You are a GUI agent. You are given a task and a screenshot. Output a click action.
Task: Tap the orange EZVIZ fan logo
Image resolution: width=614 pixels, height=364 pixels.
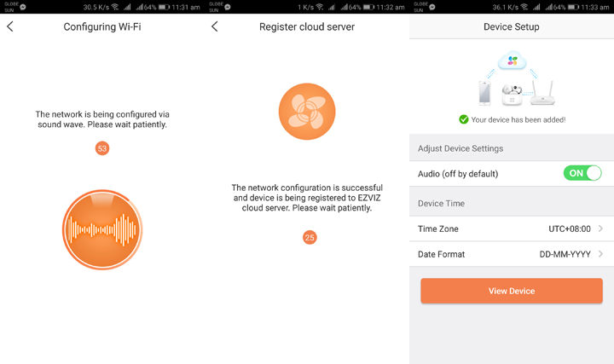tap(307, 112)
